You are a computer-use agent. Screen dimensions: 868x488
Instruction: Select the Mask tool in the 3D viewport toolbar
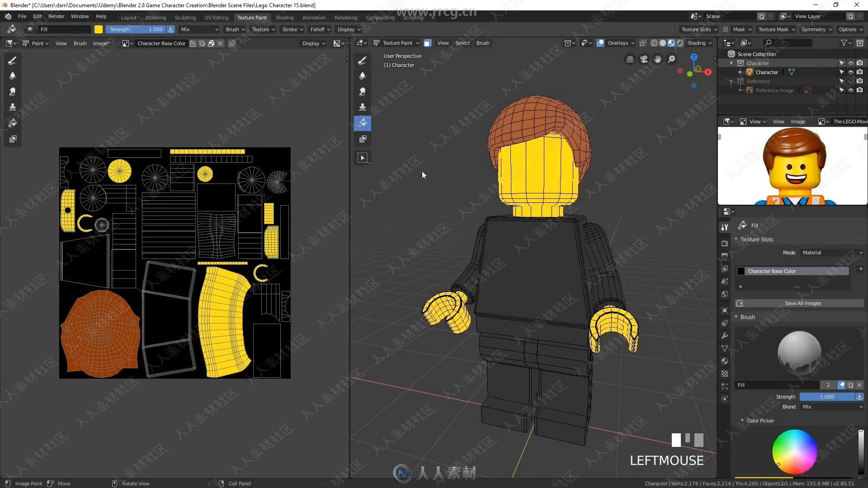(x=363, y=139)
